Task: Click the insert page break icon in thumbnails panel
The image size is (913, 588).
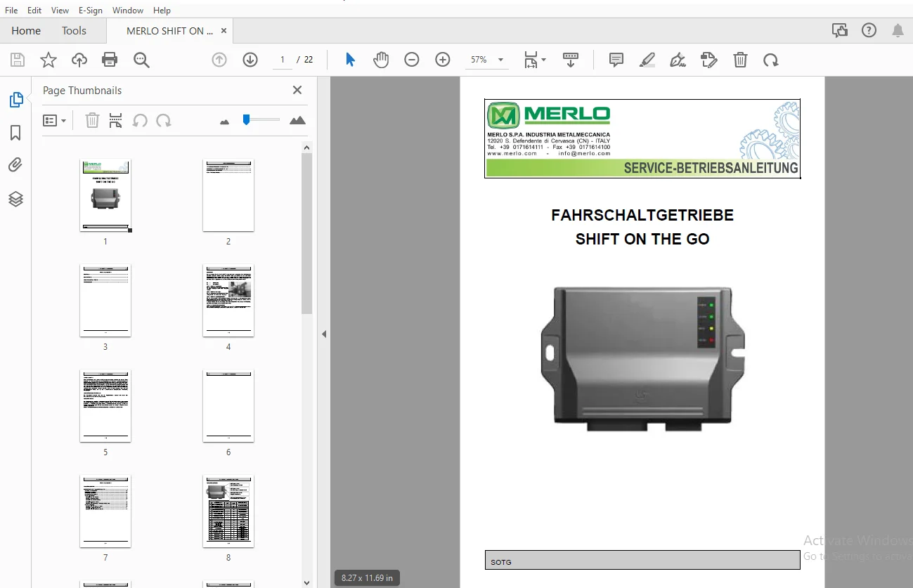Action: (x=116, y=120)
